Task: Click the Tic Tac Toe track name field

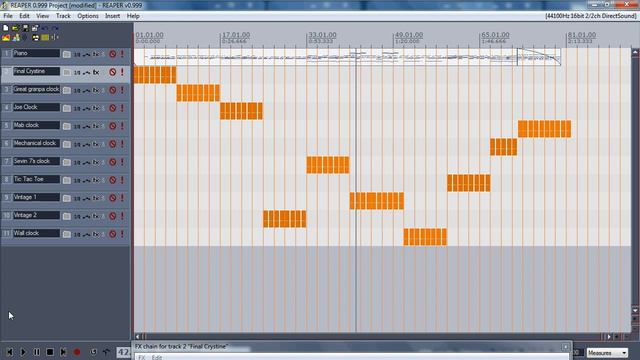Action: [36, 179]
